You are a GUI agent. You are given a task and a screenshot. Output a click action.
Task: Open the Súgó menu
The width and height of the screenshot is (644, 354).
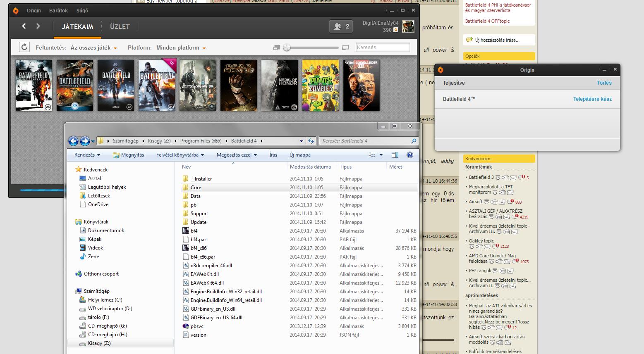pos(82,11)
